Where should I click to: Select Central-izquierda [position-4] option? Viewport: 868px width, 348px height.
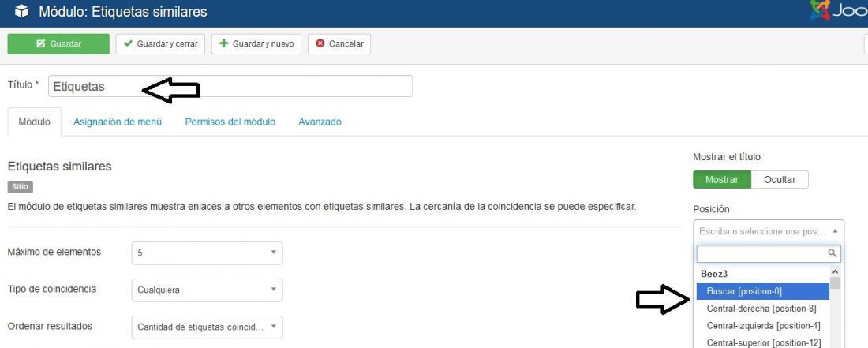763,325
